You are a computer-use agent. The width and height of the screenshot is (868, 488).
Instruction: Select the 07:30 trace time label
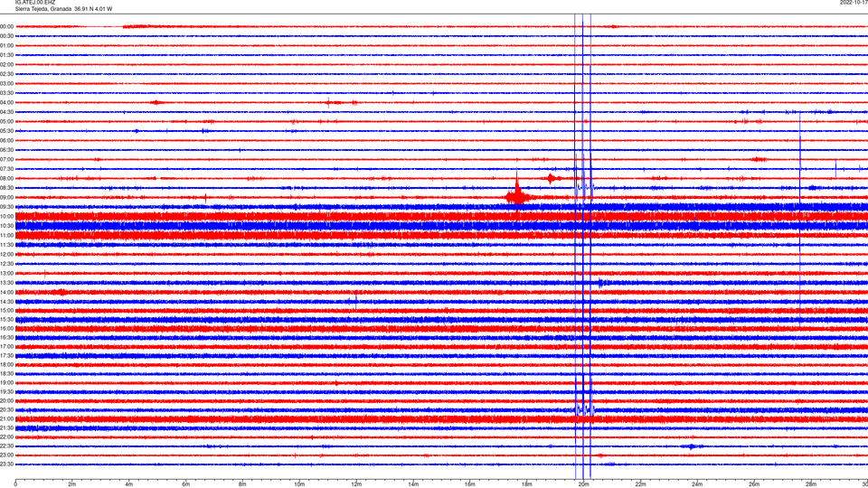click(x=6, y=169)
